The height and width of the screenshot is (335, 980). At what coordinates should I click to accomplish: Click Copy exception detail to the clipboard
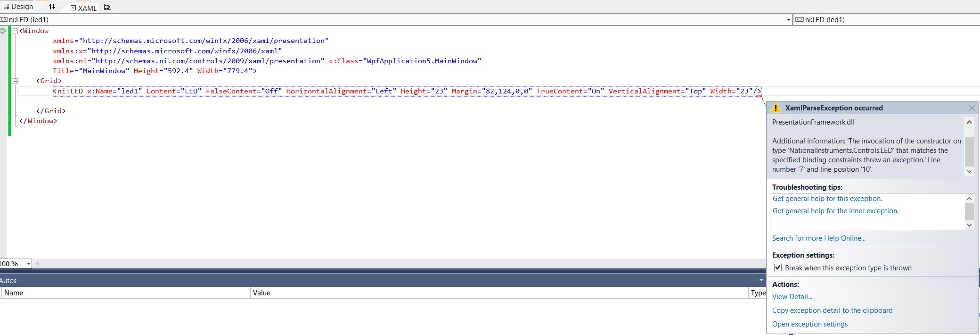pyautogui.click(x=832, y=310)
